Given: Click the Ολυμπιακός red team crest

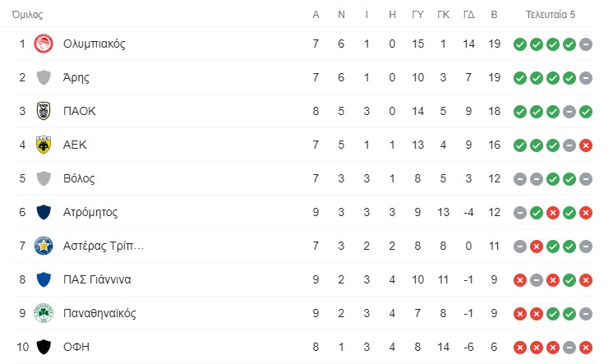Looking at the screenshot, I should (x=44, y=44).
